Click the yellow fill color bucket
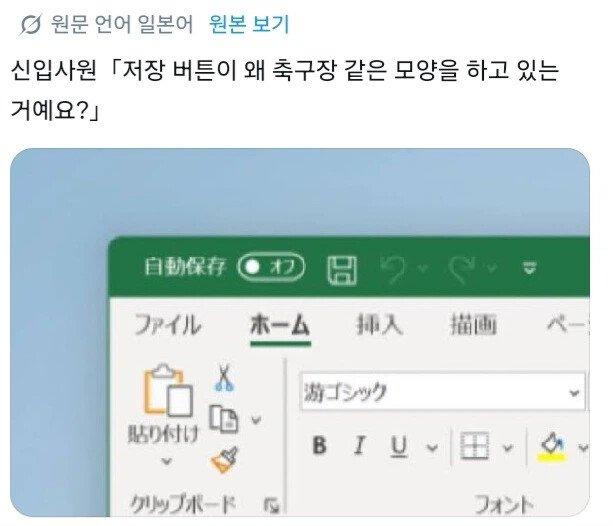Image resolution: width=613 pixels, height=526 pixels. [x=552, y=447]
